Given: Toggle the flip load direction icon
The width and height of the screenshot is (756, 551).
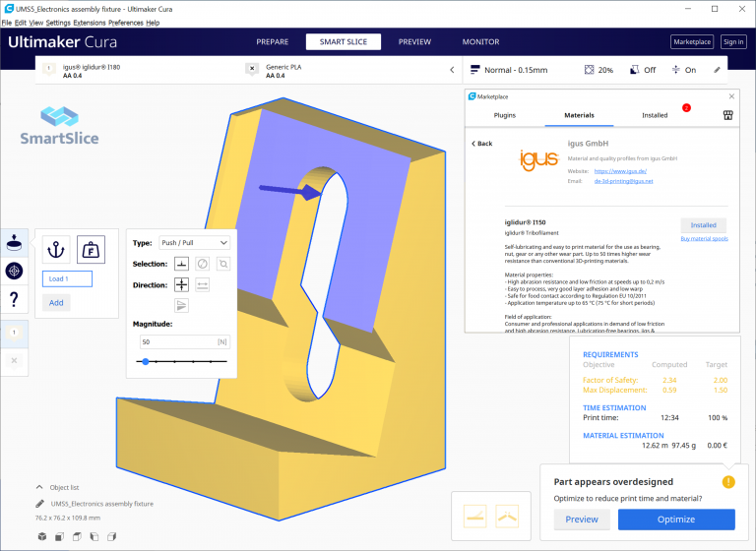Looking at the screenshot, I should [x=181, y=305].
